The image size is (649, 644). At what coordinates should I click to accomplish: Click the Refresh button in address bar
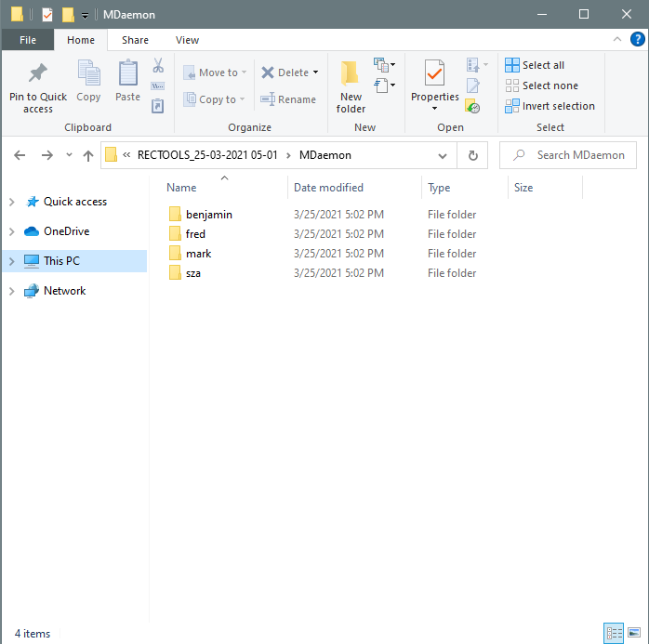coord(472,155)
